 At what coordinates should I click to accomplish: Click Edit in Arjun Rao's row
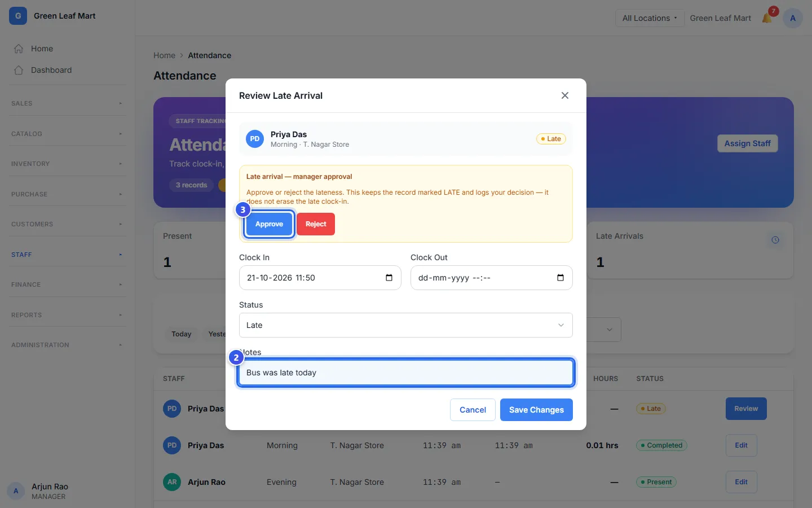point(741,482)
